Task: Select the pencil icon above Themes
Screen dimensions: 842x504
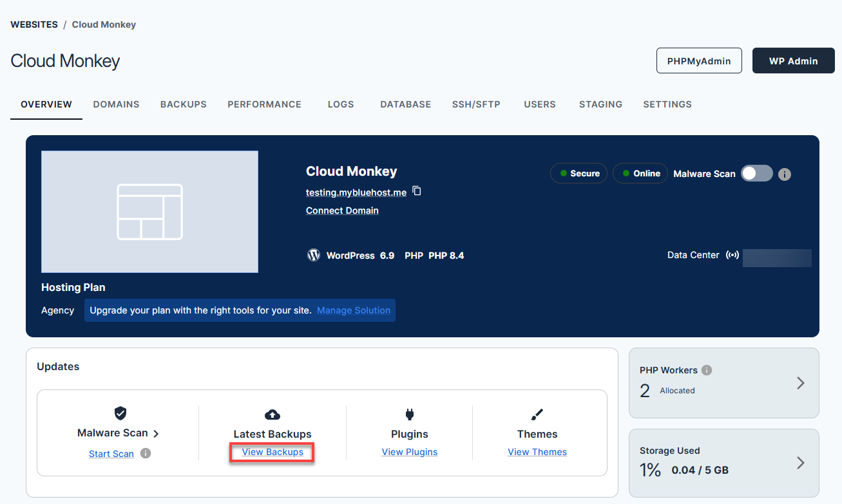Action: (537, 413)
